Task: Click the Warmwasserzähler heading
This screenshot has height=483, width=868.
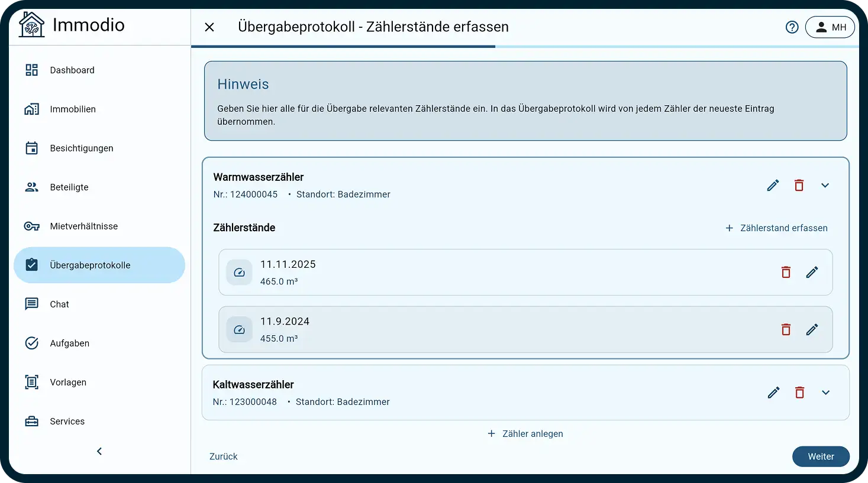Action: [x=259, y=177]
